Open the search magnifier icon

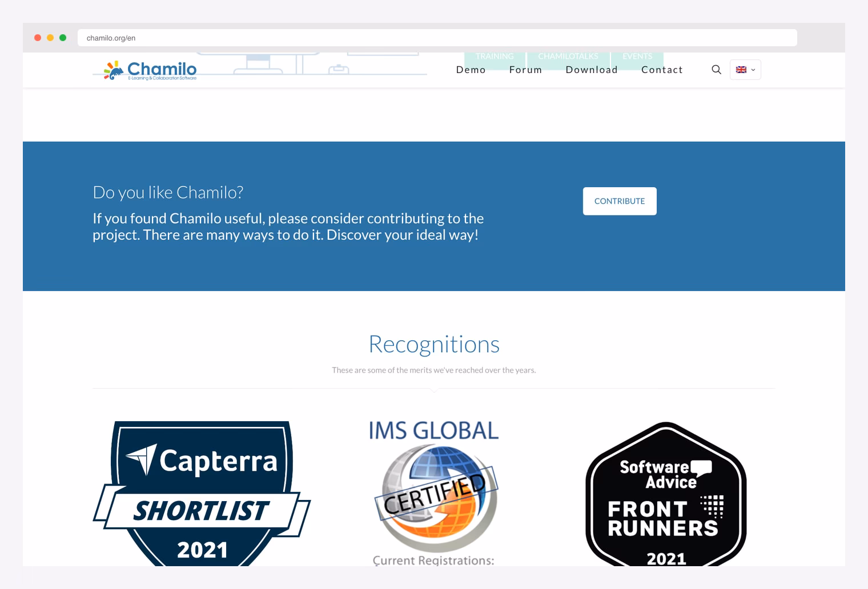[x=716, y=70]
